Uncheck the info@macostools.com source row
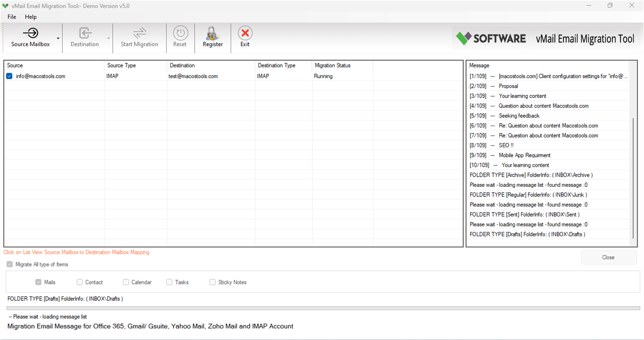 click(9, 76)
